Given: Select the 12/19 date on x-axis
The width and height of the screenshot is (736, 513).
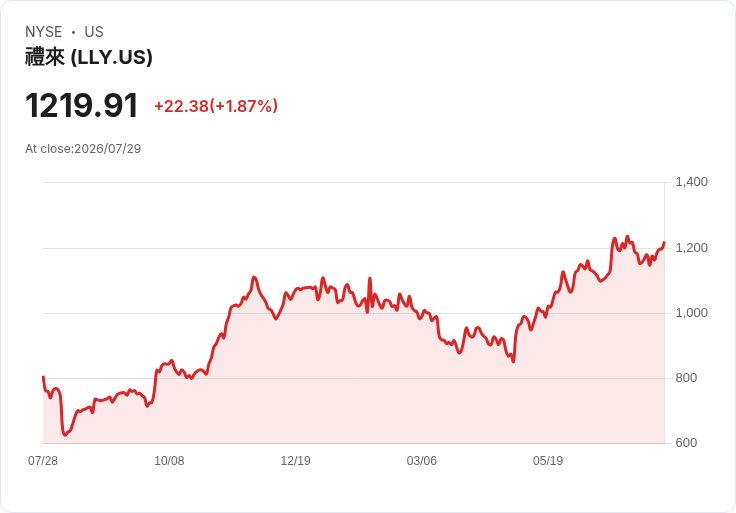Looking at the screenshot, I should tap(295, 461).
